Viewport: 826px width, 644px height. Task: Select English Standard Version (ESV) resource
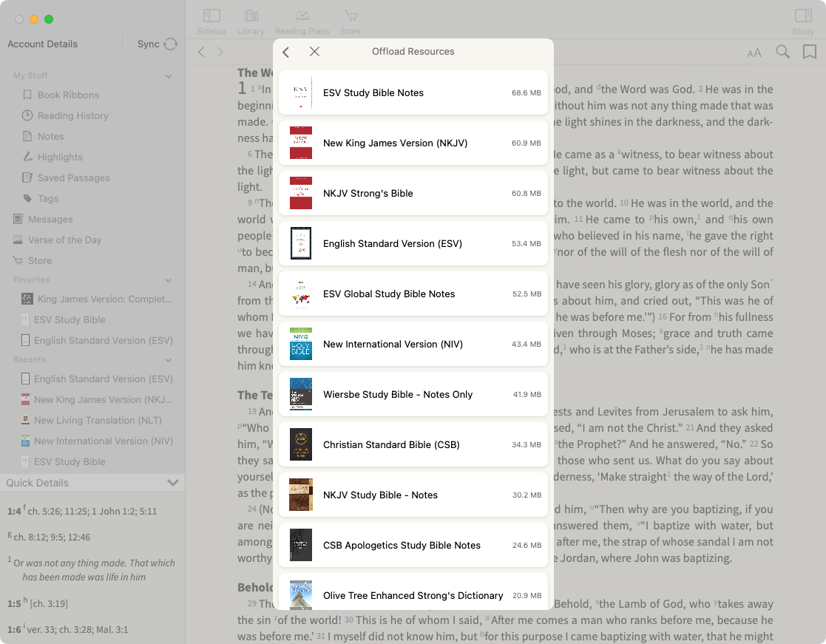pos(413,243)
